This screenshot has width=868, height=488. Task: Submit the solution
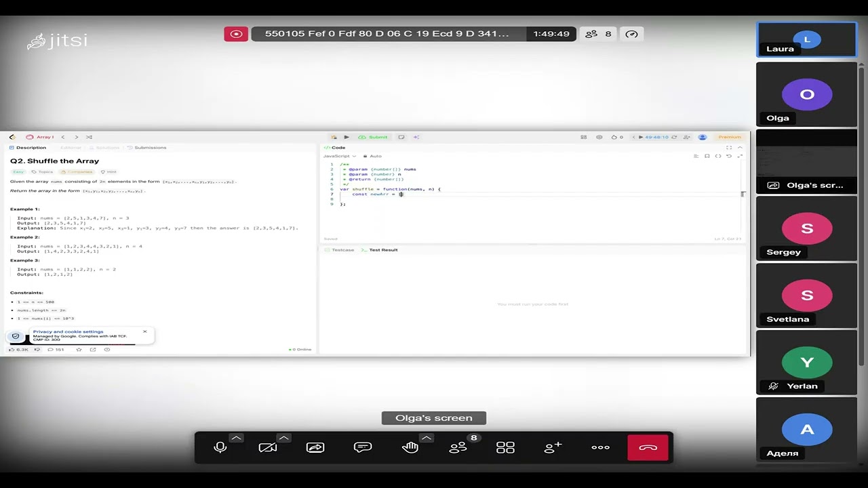[x=374, y=137]
